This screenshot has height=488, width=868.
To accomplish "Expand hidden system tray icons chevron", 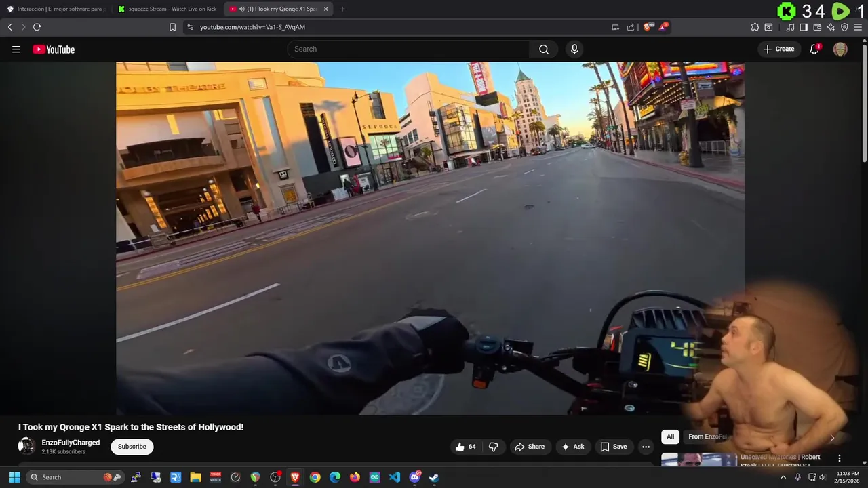I will pos(783,477).
